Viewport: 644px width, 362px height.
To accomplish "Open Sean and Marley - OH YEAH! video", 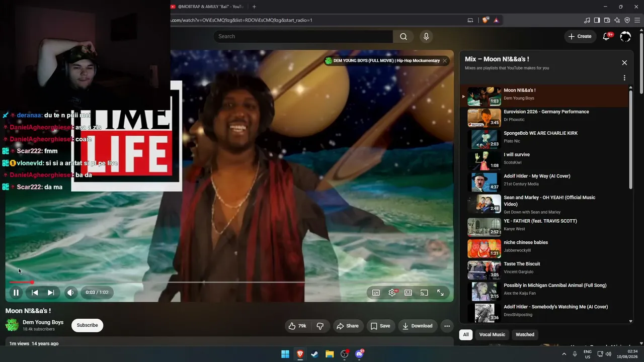I will (x=546, y=205).
